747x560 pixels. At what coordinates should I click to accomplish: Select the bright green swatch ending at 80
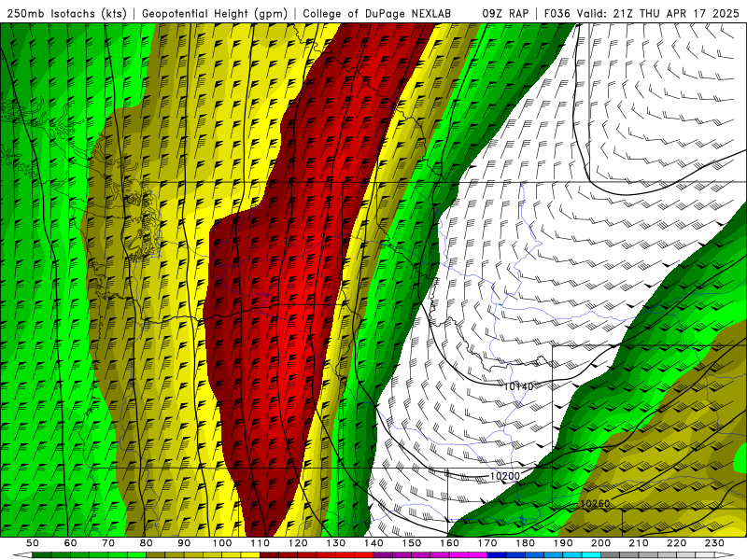[x=136, y=555]
